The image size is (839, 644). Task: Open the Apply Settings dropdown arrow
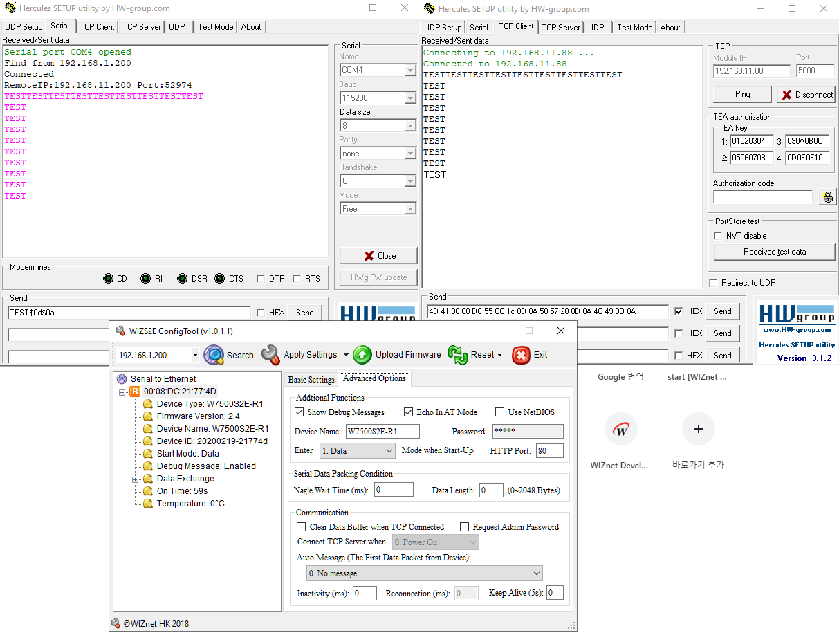click(x=346, y=356)
